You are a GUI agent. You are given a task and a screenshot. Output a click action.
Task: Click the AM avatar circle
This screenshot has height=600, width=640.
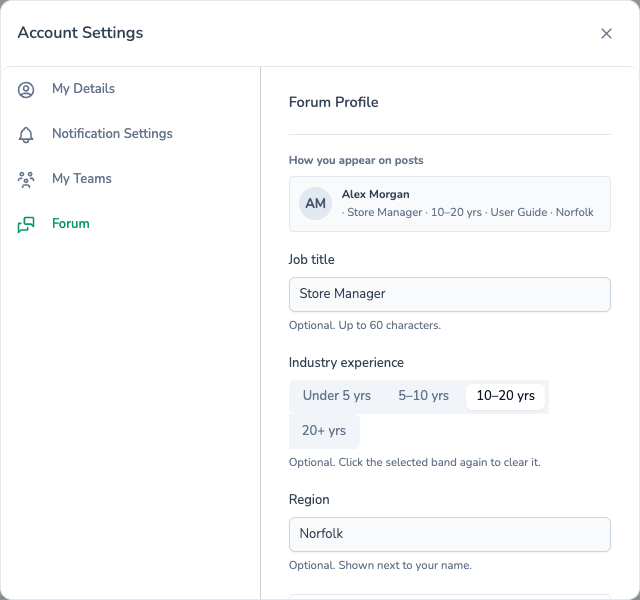pos(315,203)
